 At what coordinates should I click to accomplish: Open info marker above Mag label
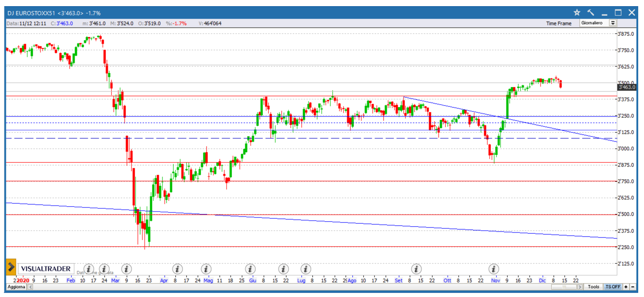point(206,269)
